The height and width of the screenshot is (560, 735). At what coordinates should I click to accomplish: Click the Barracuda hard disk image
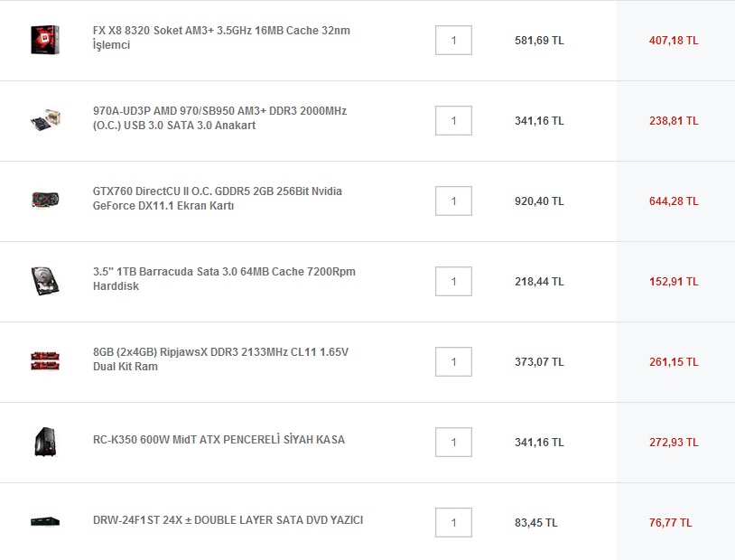(45, 281)
